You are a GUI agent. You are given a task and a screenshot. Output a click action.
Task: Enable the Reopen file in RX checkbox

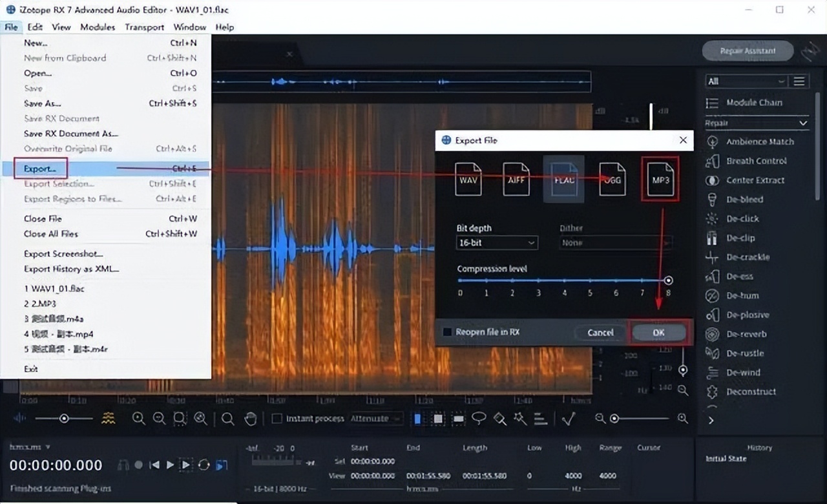coord(446,331)
